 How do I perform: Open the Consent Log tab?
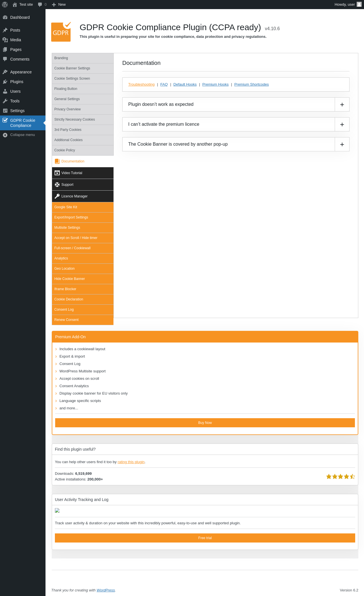click(x=83, y=310)
